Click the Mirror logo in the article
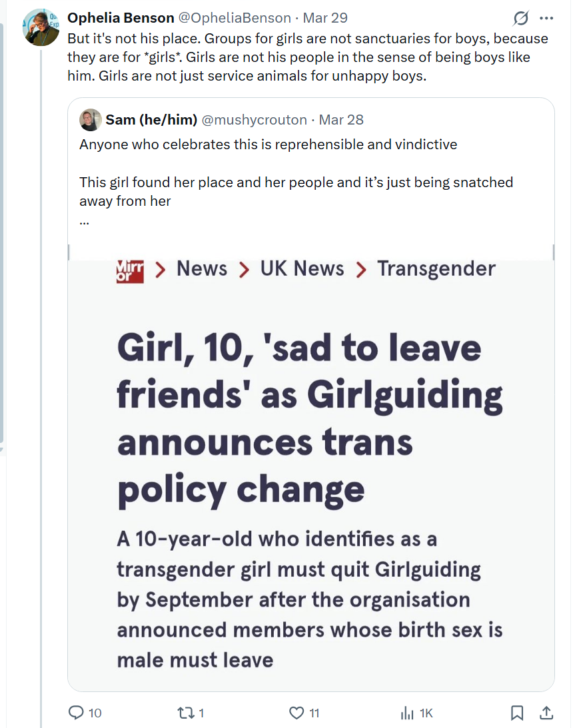 tap(130, 270)
